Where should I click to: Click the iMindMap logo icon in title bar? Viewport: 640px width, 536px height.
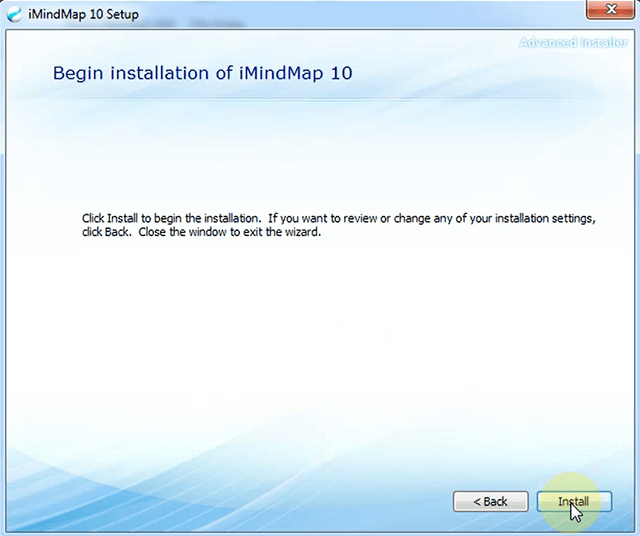click(14, 14)
